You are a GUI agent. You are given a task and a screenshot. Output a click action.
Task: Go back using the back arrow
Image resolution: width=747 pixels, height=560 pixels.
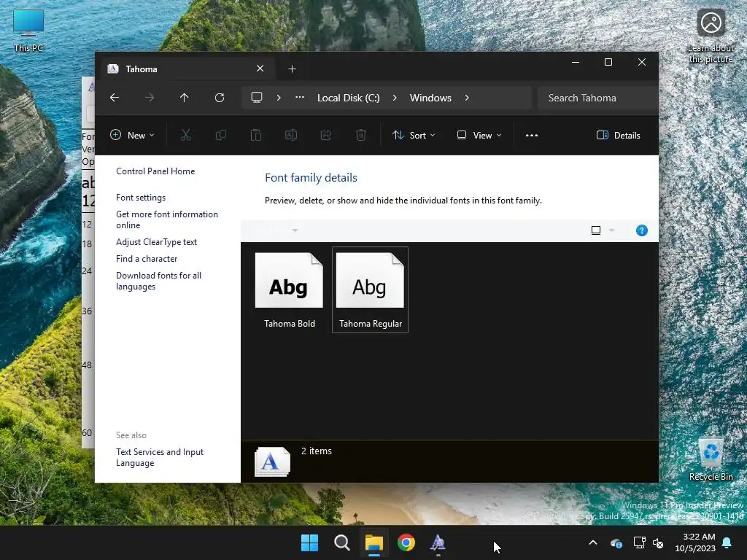[x=115, y=98]
